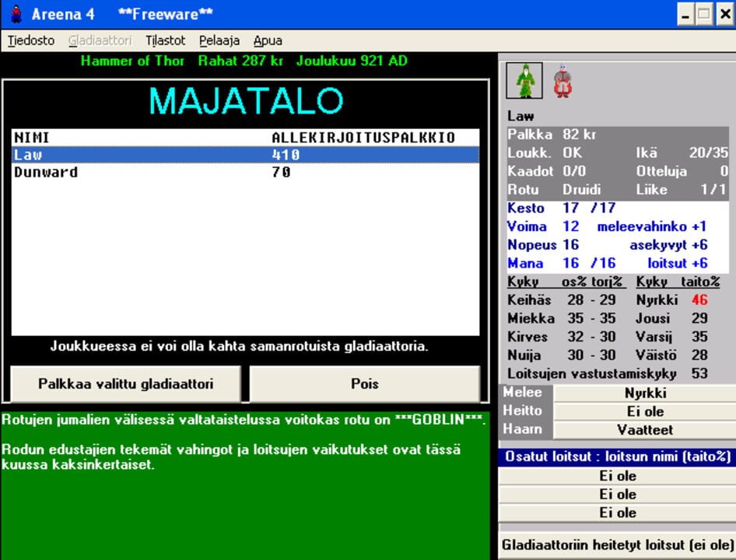This screenshot has height=560, width=736.
Task: Click the 70 signing fee for Dunward
Action: 281,172
